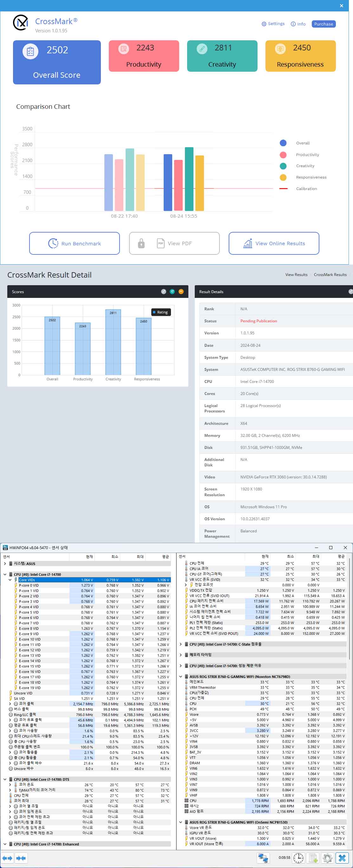Open HWiNFO sensor settings gear icon
Screen dimensions: 353x868
(327, 858)
